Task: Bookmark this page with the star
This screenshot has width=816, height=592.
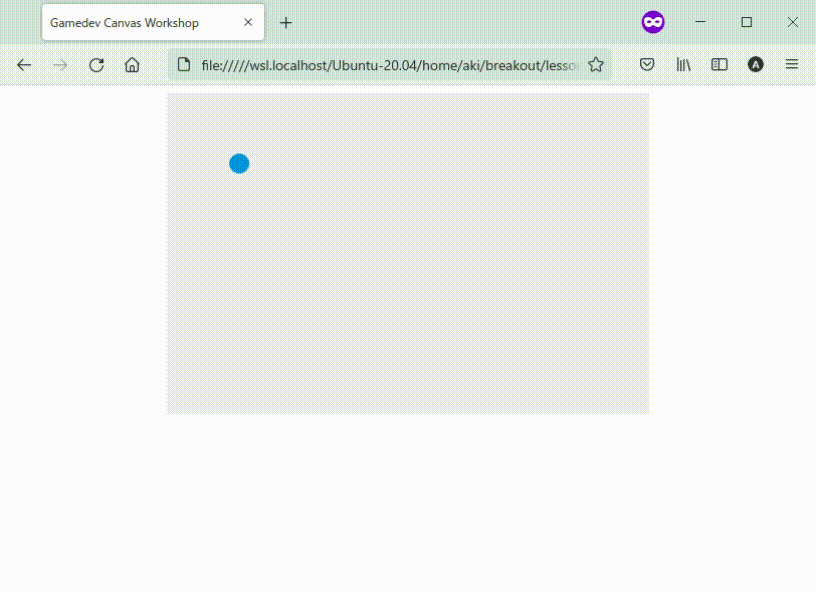Action: pos(596,65)
